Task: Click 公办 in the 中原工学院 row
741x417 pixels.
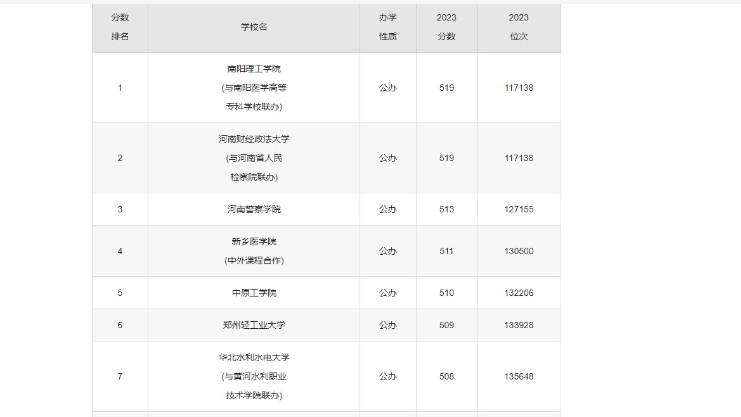Action: 388,292
